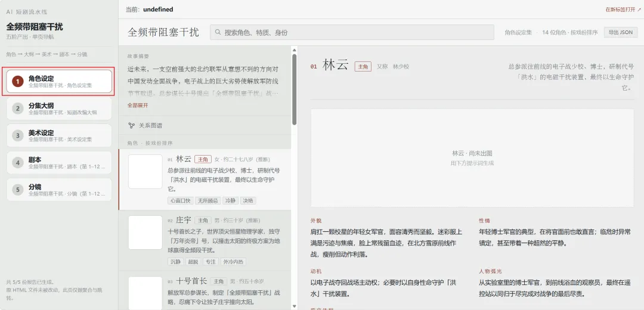The height and width of the screenshot is (310, 644).
Task: Click the 主角 badge on 庄宇 card
Action: click(203, 221)
